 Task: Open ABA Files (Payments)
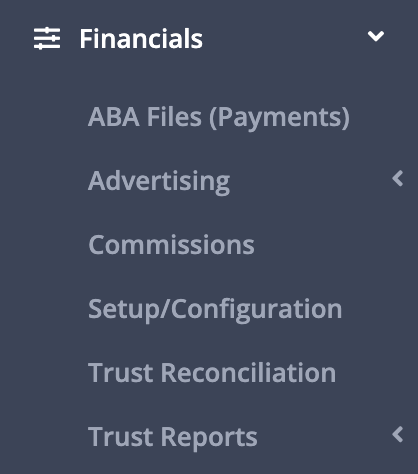coord(219,117)
